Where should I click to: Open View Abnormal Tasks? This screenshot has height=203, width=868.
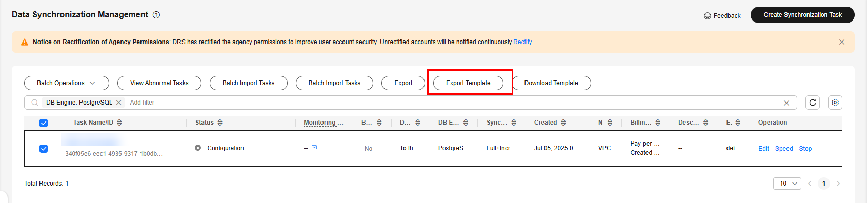[159, 83]
